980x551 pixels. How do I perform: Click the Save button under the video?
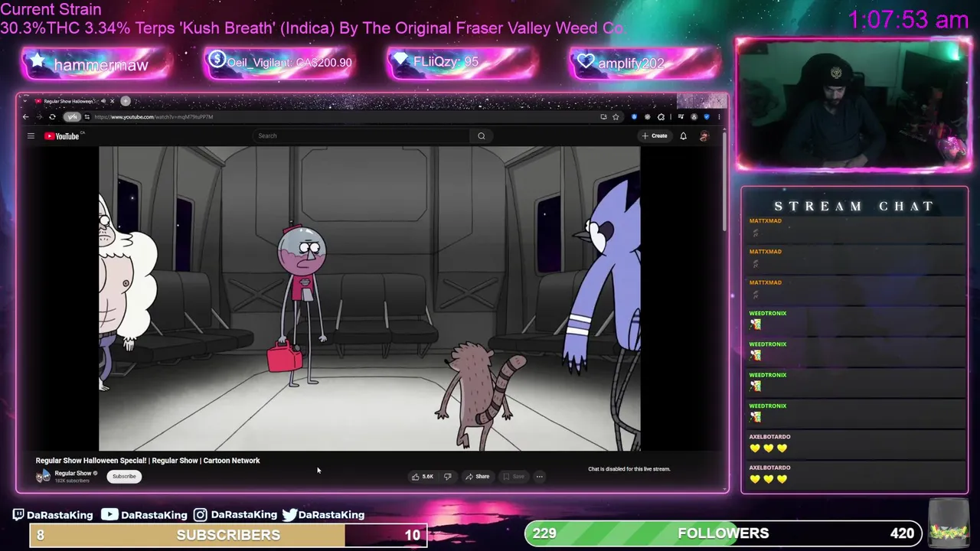pos(514,476)
